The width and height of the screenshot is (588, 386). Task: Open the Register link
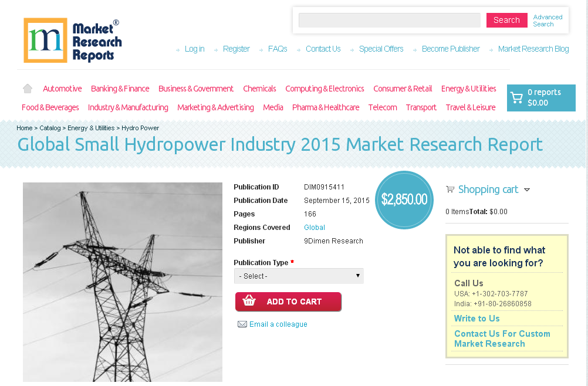click(x=236, y=49)
